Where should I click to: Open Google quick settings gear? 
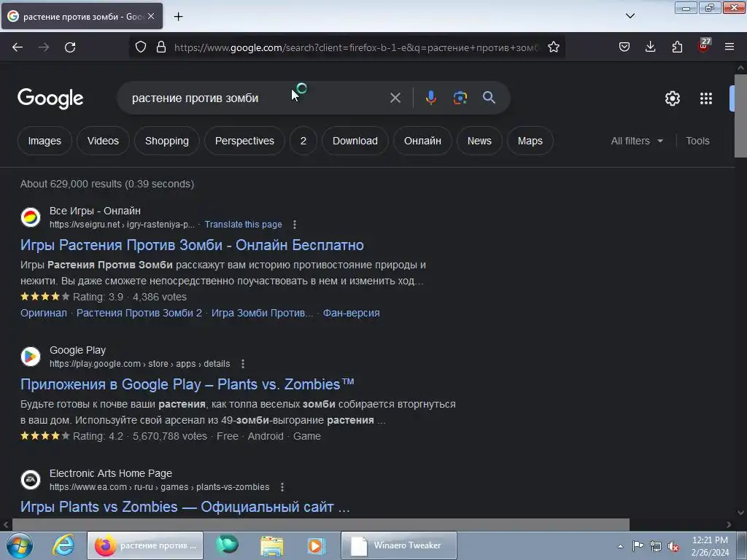[x=672, y=98]
